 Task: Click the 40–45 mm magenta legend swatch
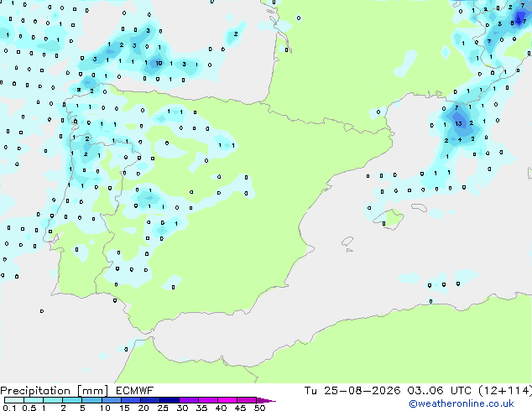pos(227,400)
